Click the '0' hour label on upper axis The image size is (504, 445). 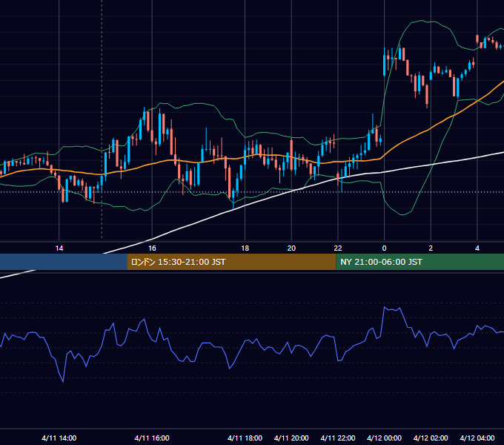[384, 248]
